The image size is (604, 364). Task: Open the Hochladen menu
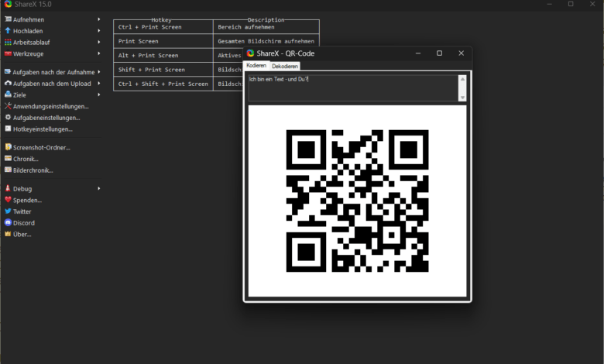(28, 31)
